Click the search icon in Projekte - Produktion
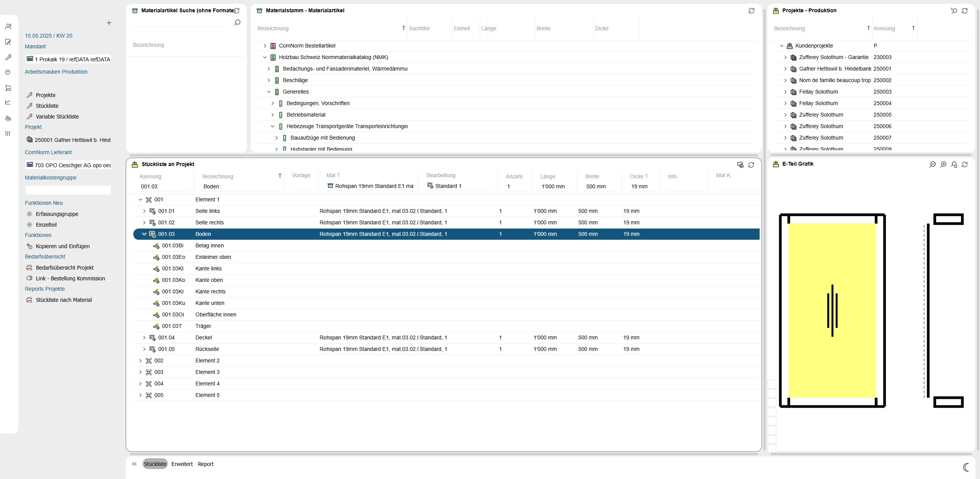Image resolution: width=980 pixels, height=479 pixels. 954,11
